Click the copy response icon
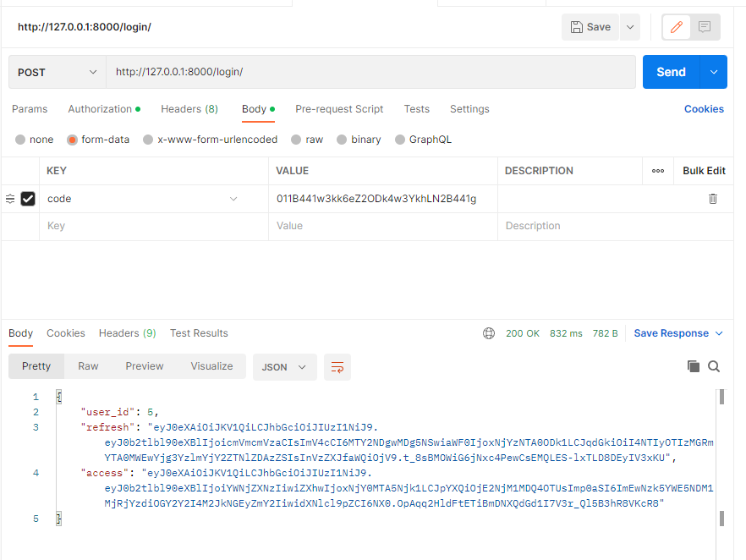 [694, 366]
